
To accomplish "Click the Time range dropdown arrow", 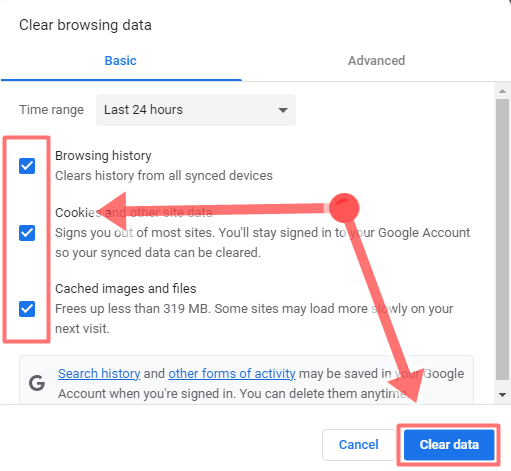I will click(x=283, y=110).
